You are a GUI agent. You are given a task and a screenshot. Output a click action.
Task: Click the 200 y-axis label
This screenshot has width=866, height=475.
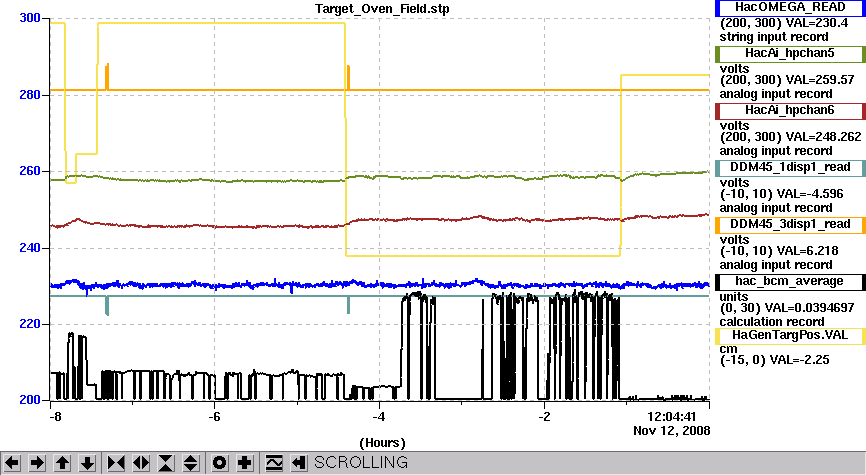coord(29,400)
